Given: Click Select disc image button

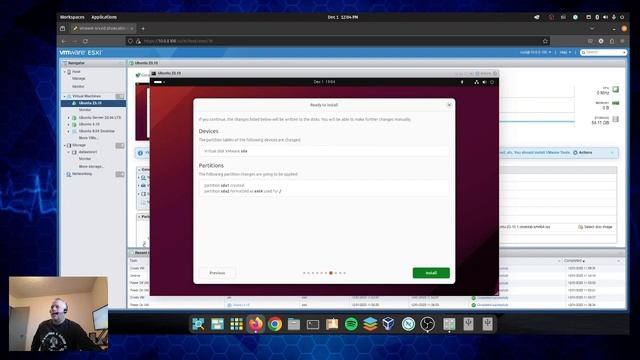Looking at the screenshot, I should [595, 227].
